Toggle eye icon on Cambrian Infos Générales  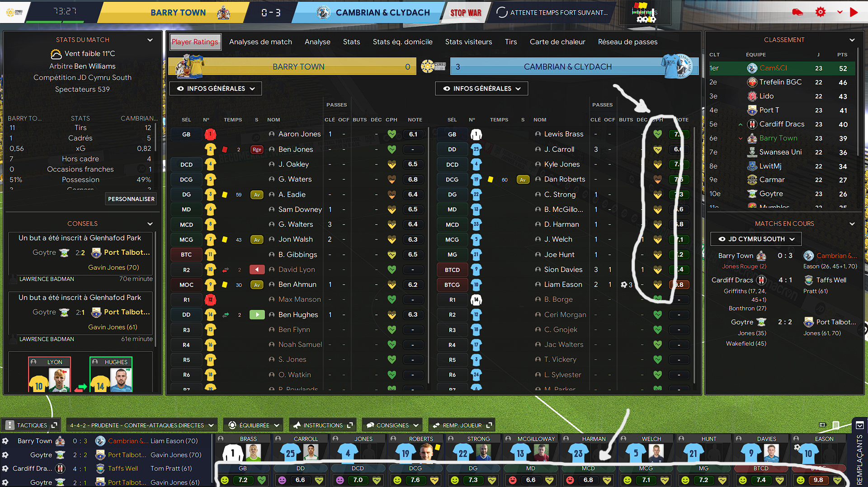447,89
